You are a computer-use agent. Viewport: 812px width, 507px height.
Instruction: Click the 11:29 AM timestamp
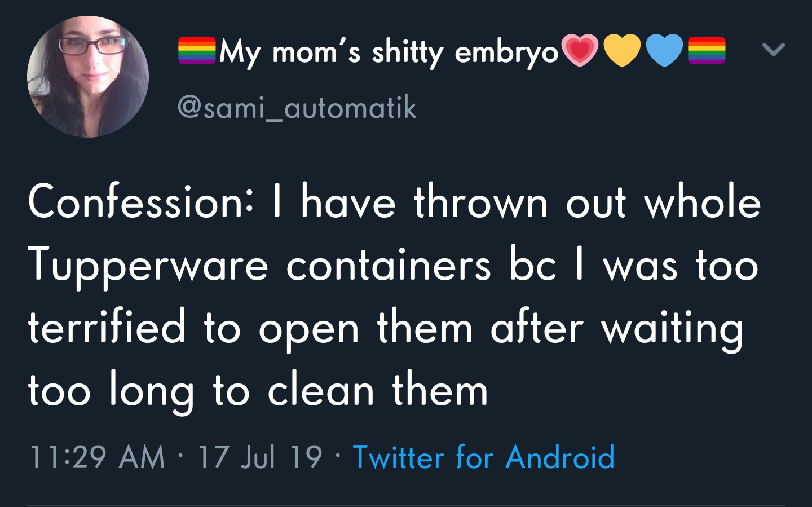point(97,457)
